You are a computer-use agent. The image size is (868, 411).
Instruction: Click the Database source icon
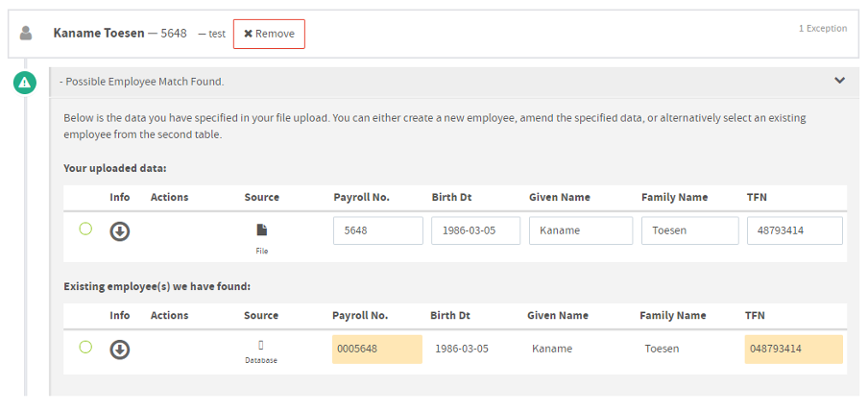(x=261, y=345)
